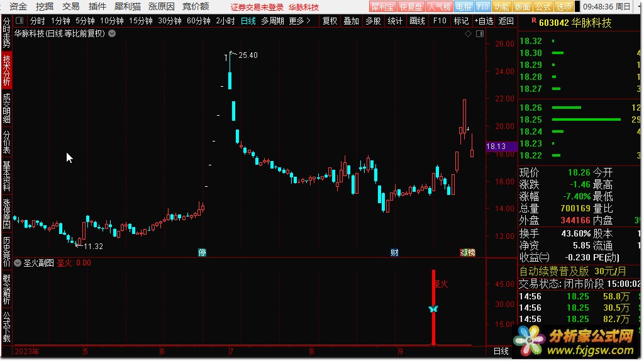Click the 电报 button
The height and width of the screenshot is (361, 644).
click(x=464, y=7)
